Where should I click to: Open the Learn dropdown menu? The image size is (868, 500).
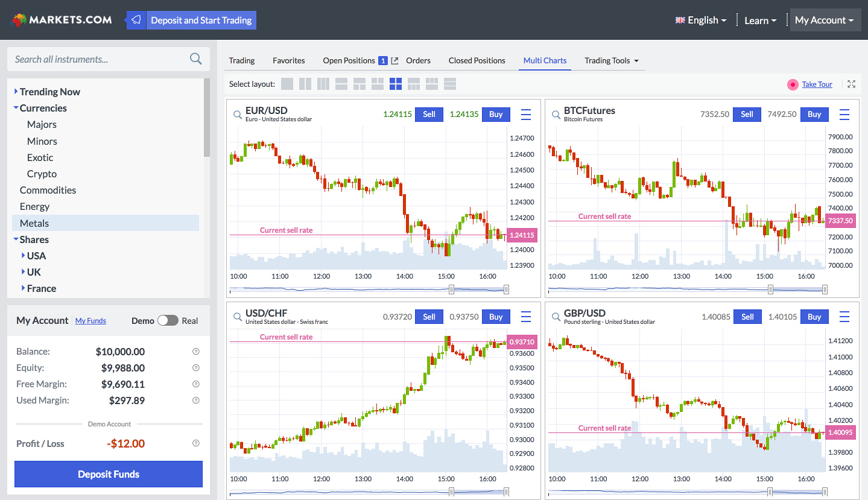pos(761,21)
